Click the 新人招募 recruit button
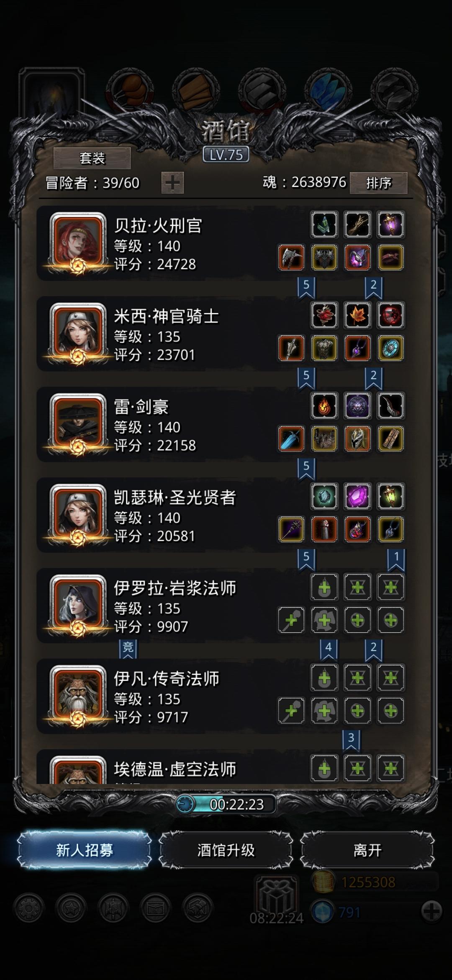This screenshot has height=980, width=452. coord(84,850)
